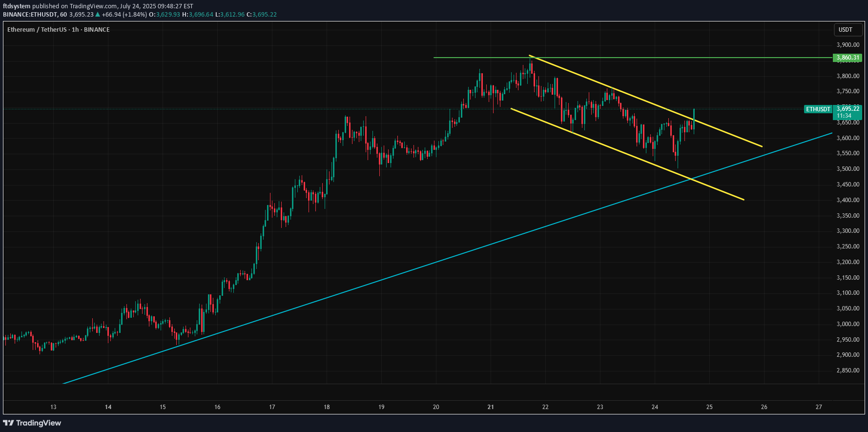Screen dimensions: 868x432
Task: Click the 3,000.00 price axis label
Action: tap(848, 324)
